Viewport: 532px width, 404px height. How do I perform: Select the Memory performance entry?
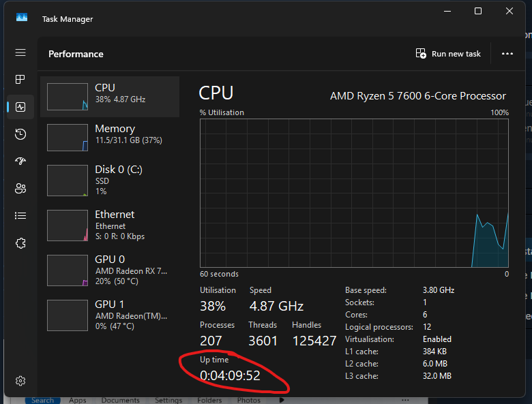pyautogui.click(x=110, y=137)
